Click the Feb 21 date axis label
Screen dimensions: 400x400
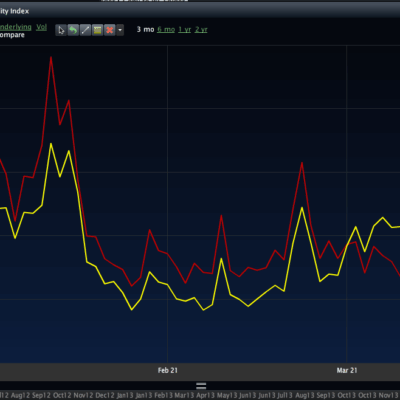tap(168, 370)
